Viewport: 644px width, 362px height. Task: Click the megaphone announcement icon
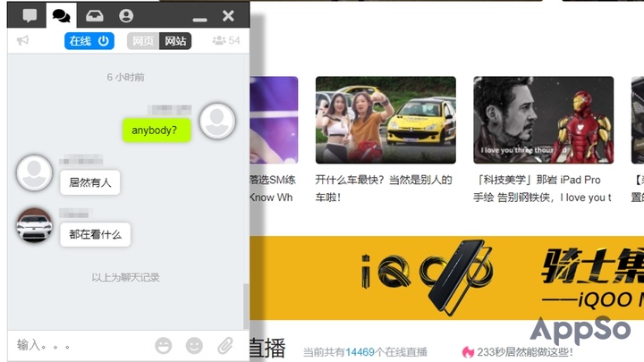(x=23, y=40)
